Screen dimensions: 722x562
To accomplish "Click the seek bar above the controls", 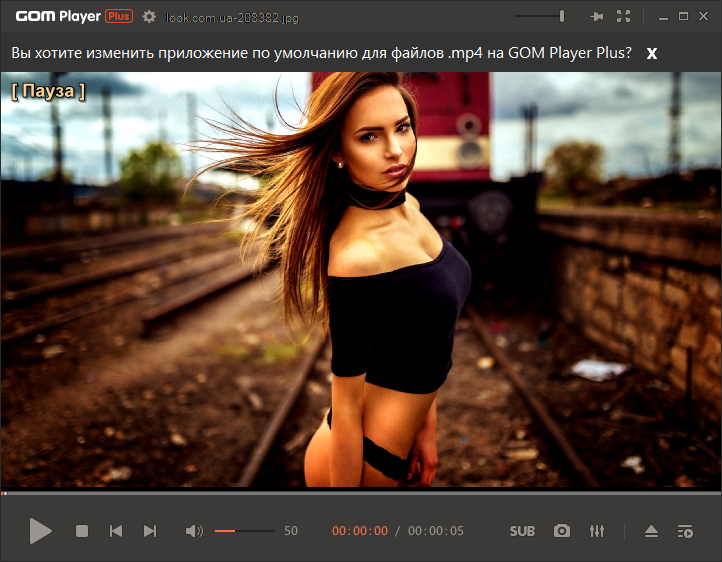I will click(x=361, y=493).
